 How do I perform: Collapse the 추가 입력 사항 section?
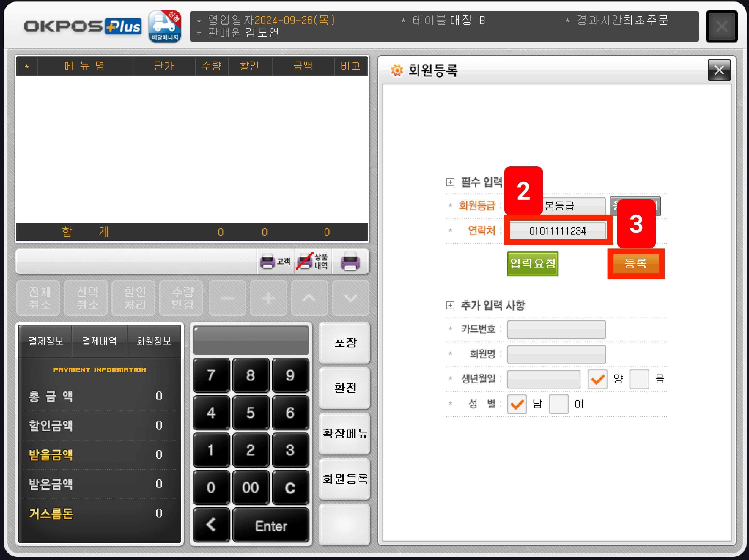tap(450, 305)
